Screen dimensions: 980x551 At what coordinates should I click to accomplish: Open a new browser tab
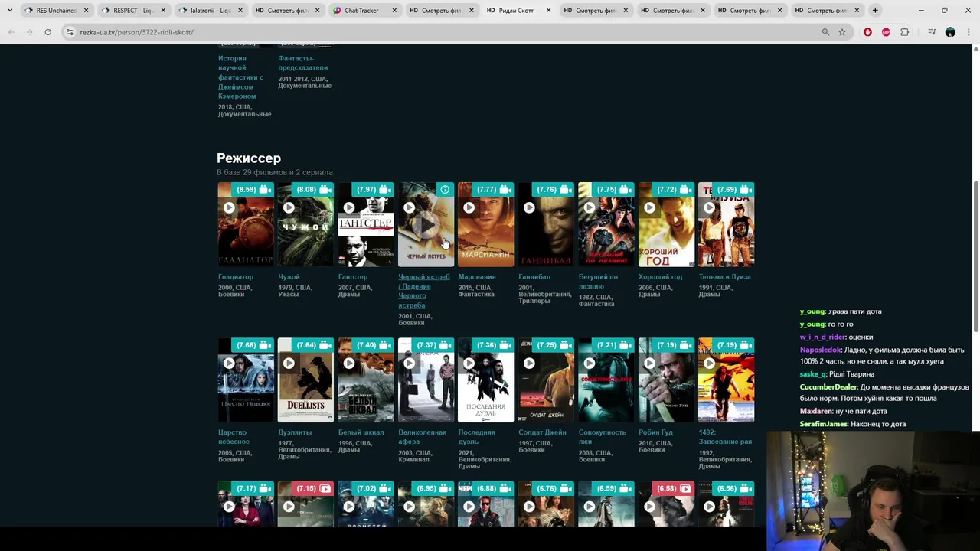[875, 11]
